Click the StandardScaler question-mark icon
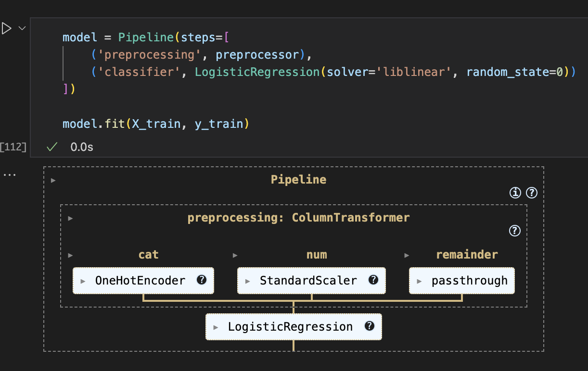Image resolution: width=588 pixels, height=371 pixels. pyautogui.click(x=373, y=280)
